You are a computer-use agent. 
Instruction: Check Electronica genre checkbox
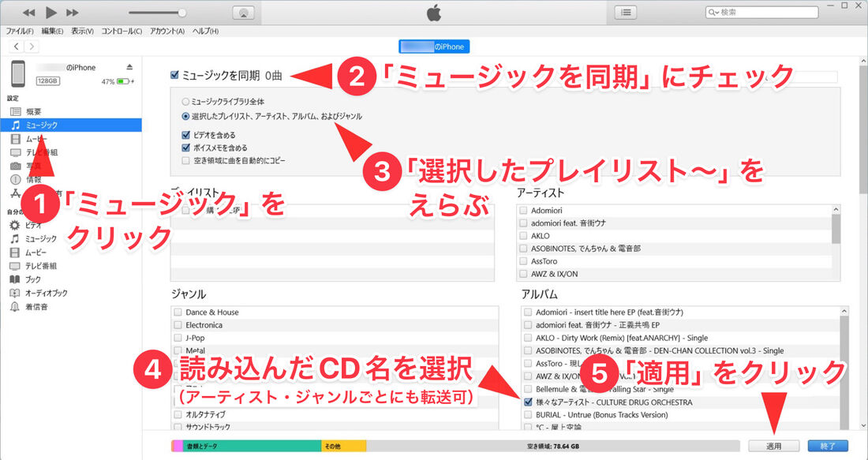tap(178, 325)
